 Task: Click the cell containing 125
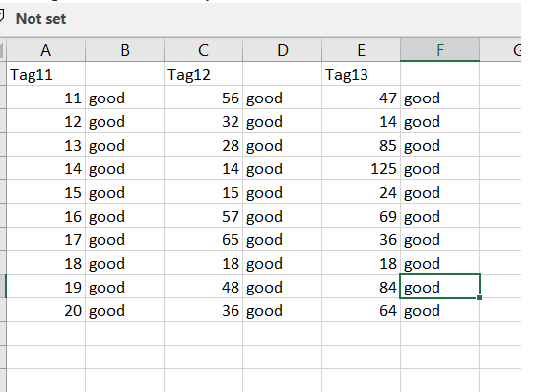(361, 168)
